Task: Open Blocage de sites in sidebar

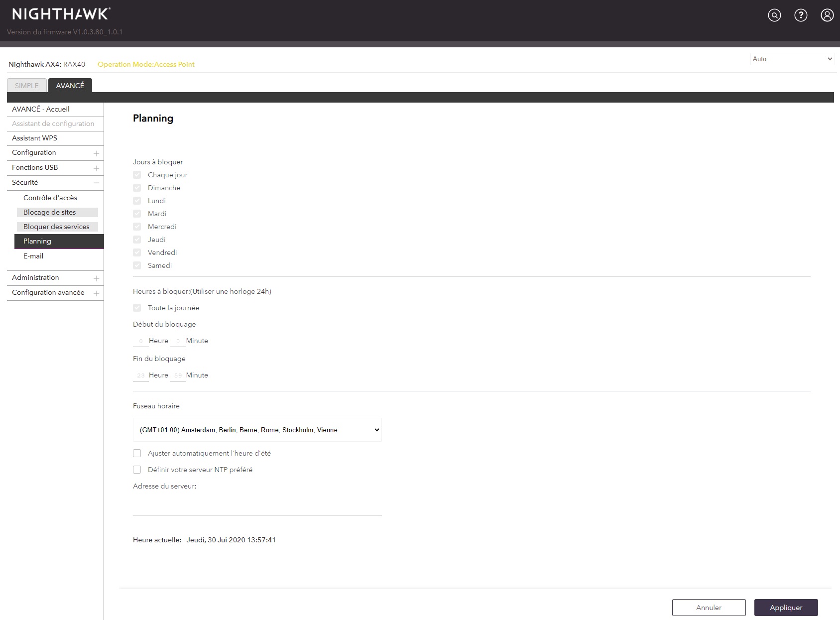Action: [50, 212]
